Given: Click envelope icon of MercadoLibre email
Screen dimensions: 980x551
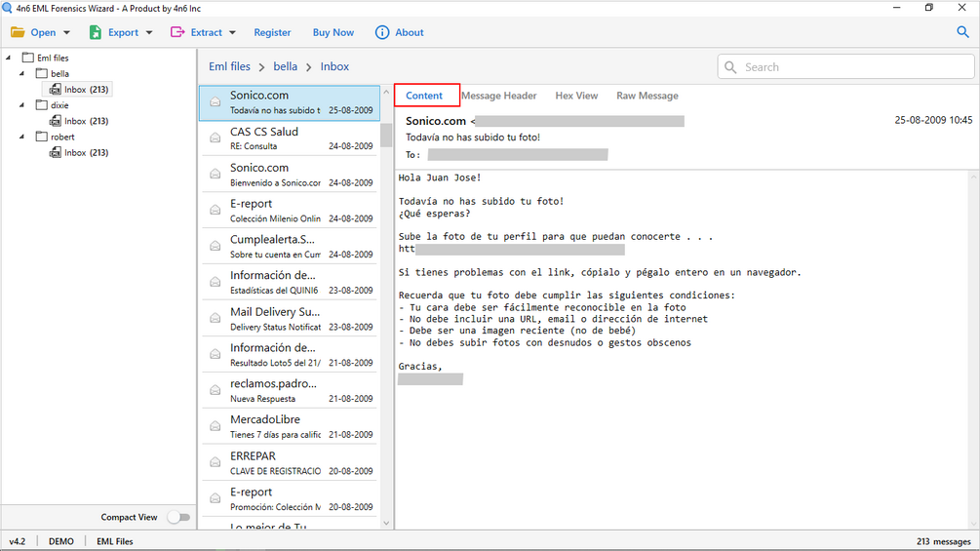Looking at the screenshot, I should (x=215, y=426).
